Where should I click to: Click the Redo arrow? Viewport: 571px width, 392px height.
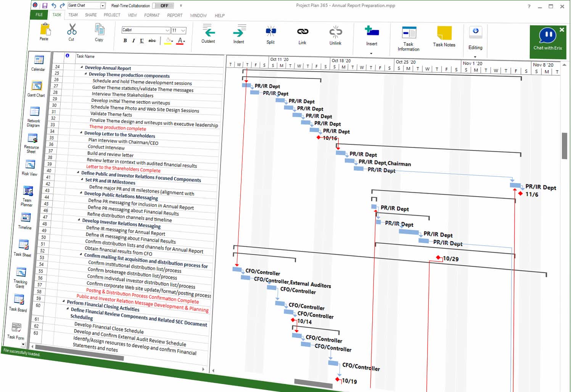(x=62, y=5)
